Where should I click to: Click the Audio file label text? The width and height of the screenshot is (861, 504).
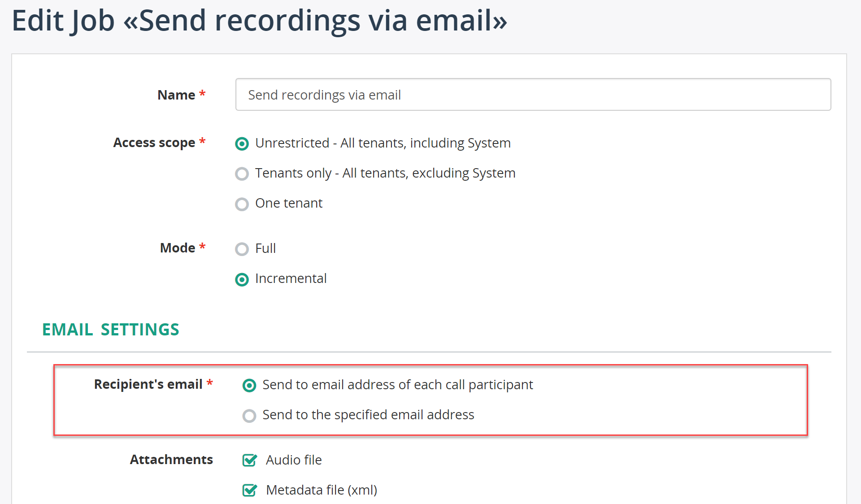[294, 460]
